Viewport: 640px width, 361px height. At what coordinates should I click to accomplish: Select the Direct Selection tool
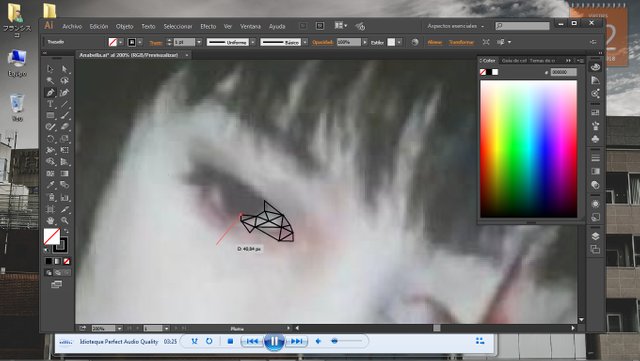click(x=64, y=69)
